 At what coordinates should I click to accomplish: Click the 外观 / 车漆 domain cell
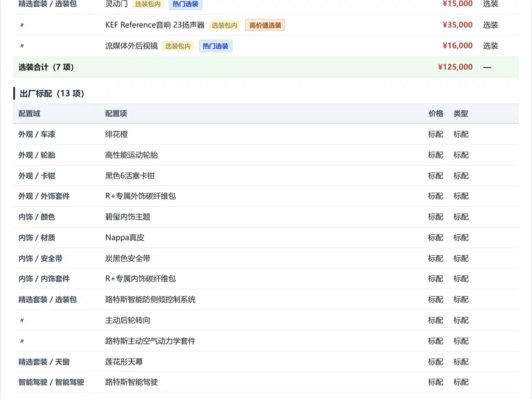(37, 134)
